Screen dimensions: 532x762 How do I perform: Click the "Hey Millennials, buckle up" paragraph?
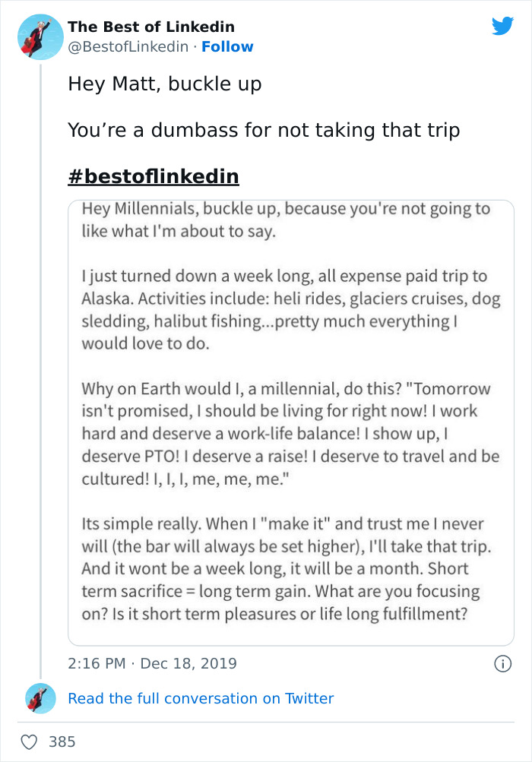tap(286, 220)
